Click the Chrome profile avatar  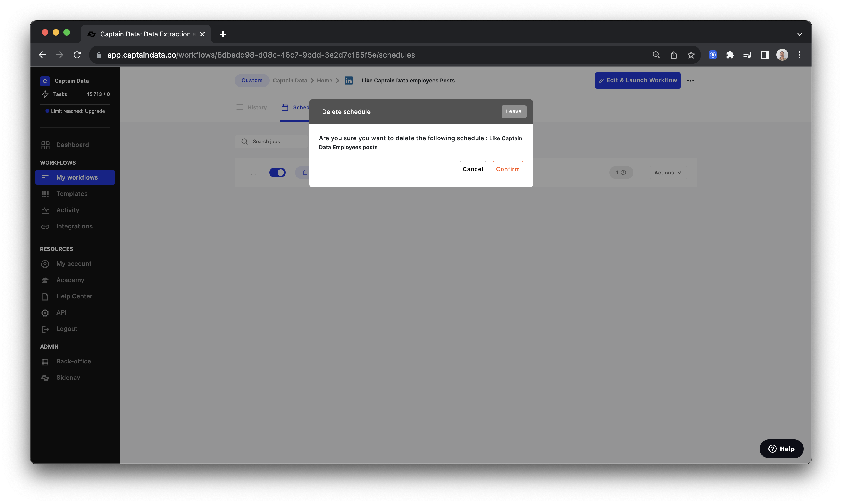click(x=782, y=55)
